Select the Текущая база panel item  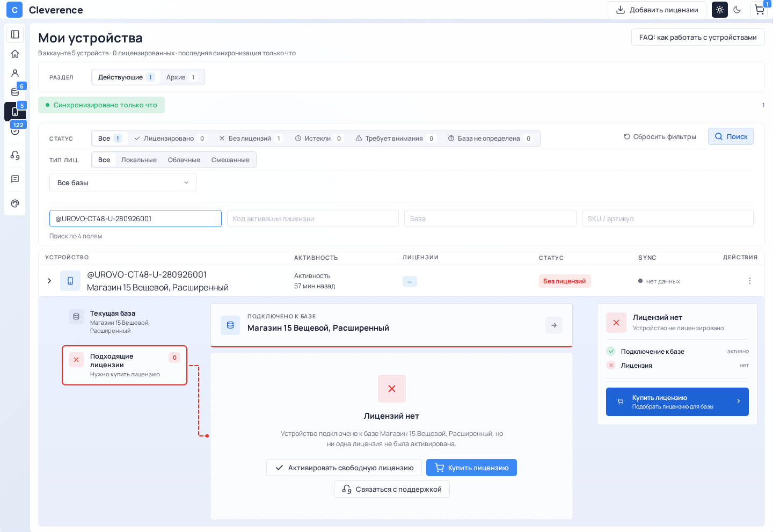click(x=125, y=322)
